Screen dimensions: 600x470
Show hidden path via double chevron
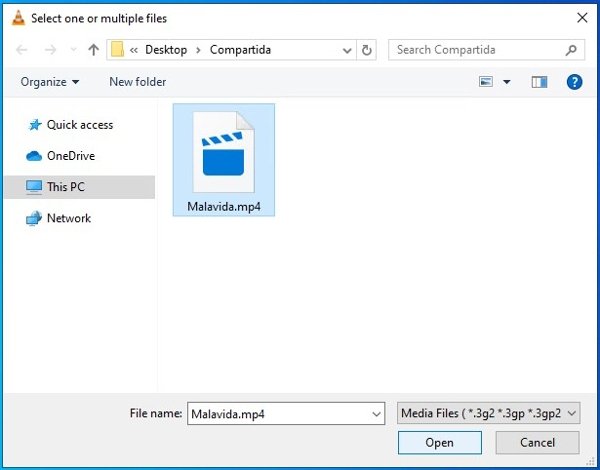(x=134, y=50)
